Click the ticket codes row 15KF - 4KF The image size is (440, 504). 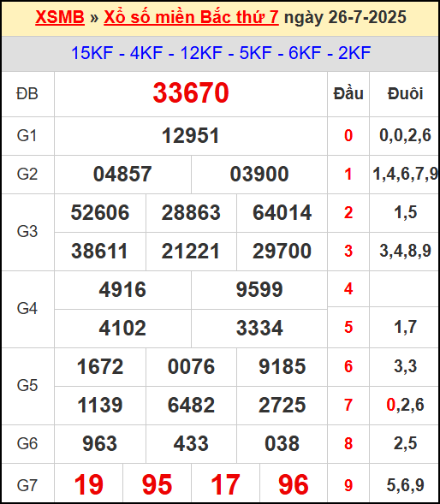tap(221, 53)
